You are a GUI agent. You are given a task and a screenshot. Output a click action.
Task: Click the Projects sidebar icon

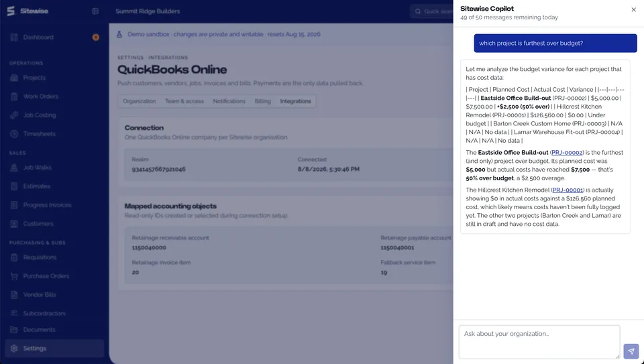pyautogui.click(x=14, y=78)
